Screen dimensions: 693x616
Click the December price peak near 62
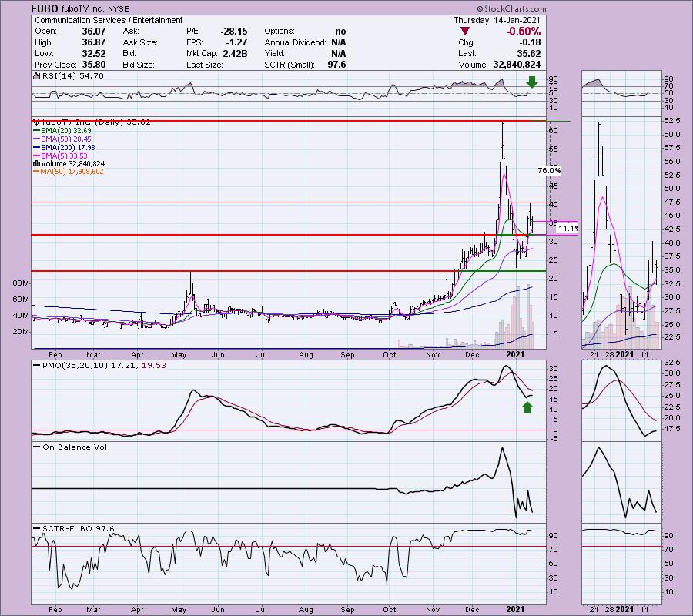point(503,123)
